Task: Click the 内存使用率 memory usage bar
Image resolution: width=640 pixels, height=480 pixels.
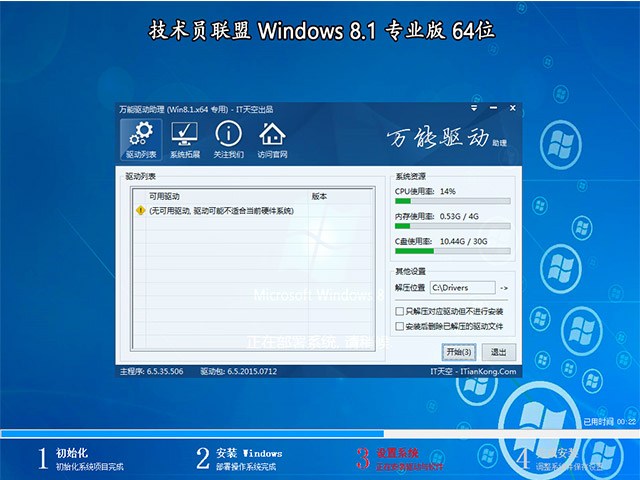Action: [x=452, y=226]
